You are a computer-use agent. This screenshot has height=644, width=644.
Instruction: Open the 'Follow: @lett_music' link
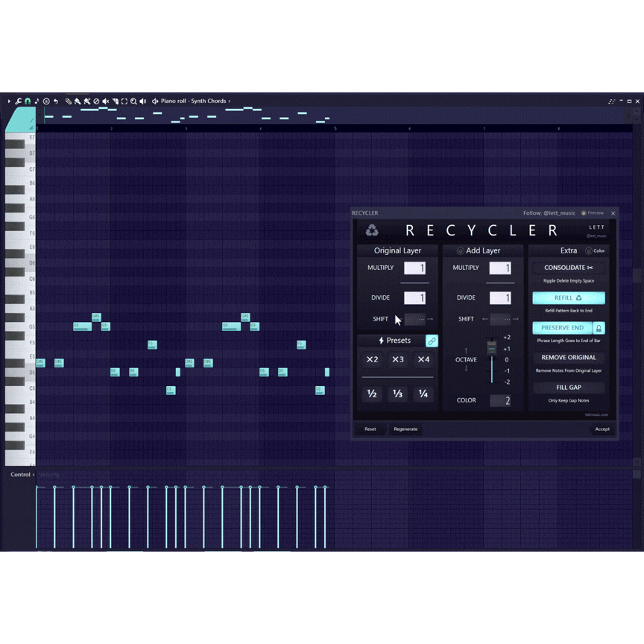[x=549, y=213]
